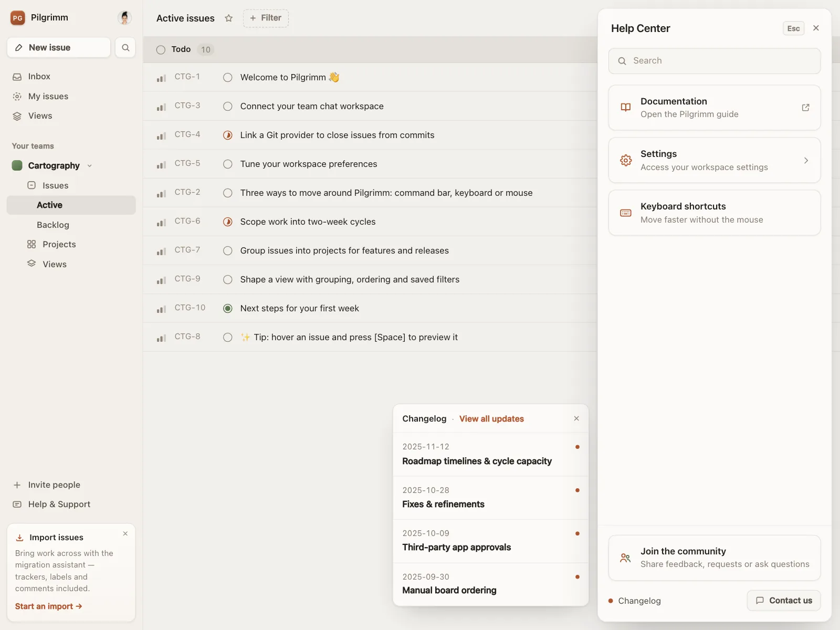This screenshot has width=840, height=630.
Task: Open View all updates link
Action: point(491,419)
